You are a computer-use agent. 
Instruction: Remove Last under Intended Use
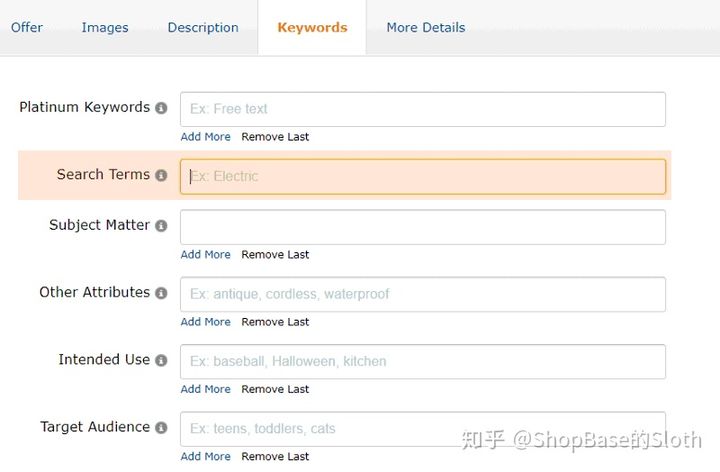click(275, 389)
